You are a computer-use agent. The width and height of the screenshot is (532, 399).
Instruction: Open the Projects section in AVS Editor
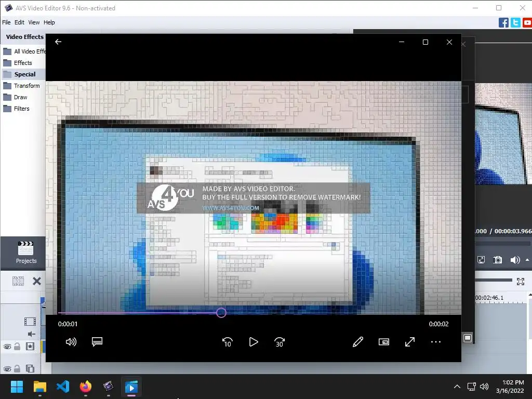pyautogui.click(x=26, y=252)
